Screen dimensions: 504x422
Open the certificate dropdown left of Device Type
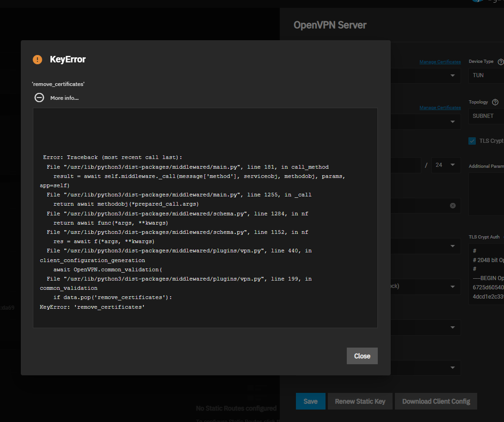tap(425, 75)
